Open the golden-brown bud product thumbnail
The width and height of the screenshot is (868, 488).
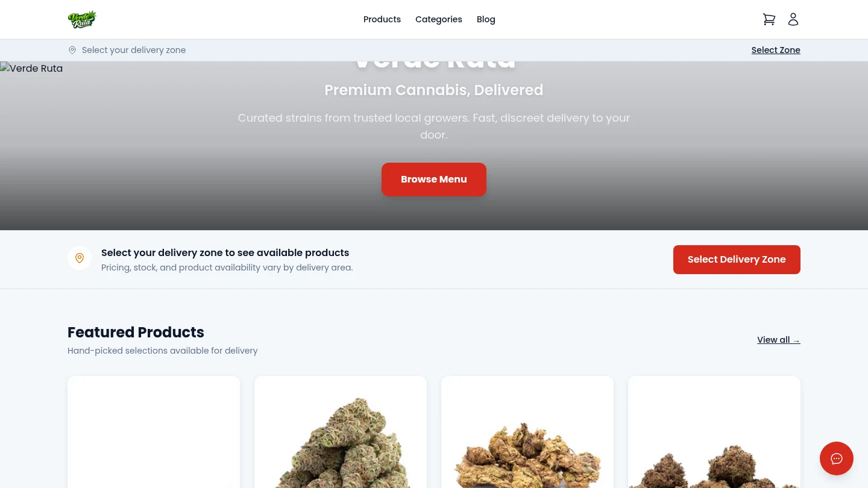click(527, 432)
